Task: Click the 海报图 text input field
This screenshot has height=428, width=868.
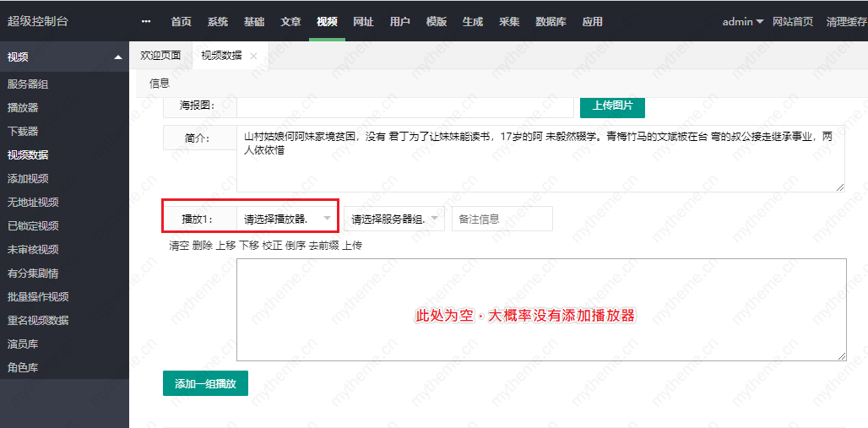Action: click(x=404, y=106)
